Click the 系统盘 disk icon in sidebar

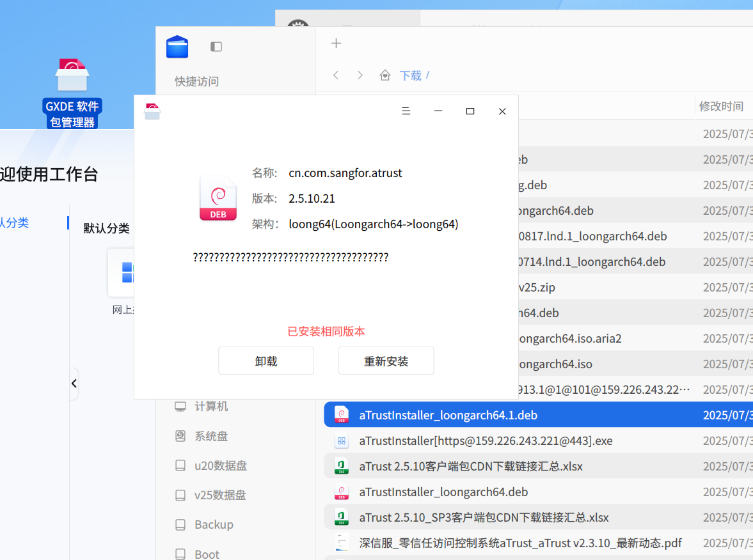pyautogui.click(x=180, y=436)
